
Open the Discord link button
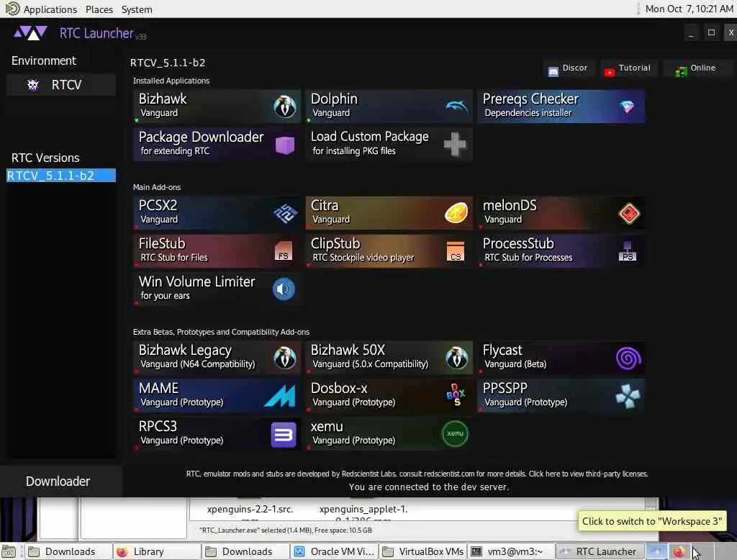tap(569, 68)
